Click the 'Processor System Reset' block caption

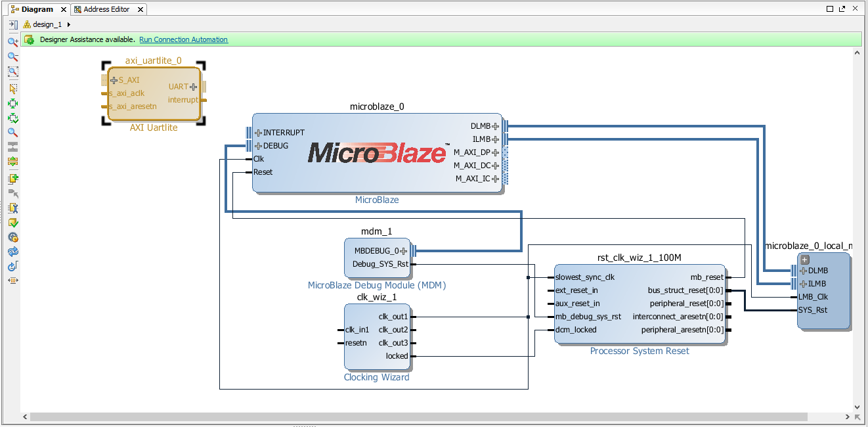pyautogui.click(x=640, y=351)
